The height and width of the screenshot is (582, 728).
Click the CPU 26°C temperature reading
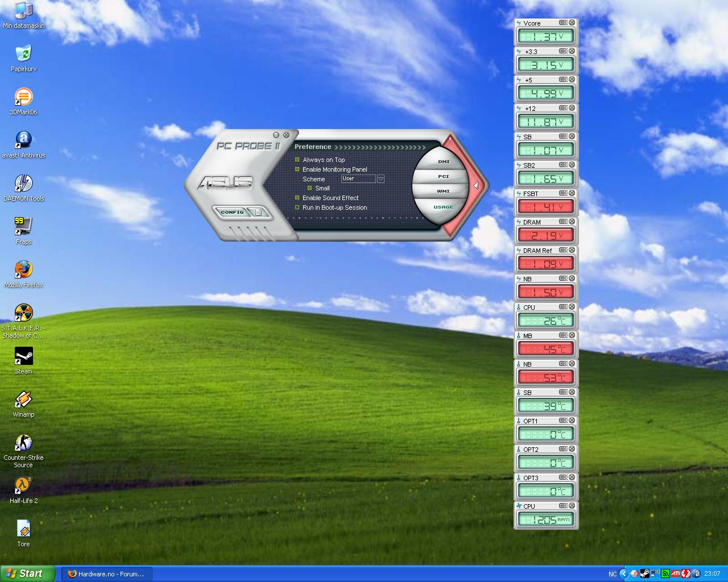click(x=545, y=321)
